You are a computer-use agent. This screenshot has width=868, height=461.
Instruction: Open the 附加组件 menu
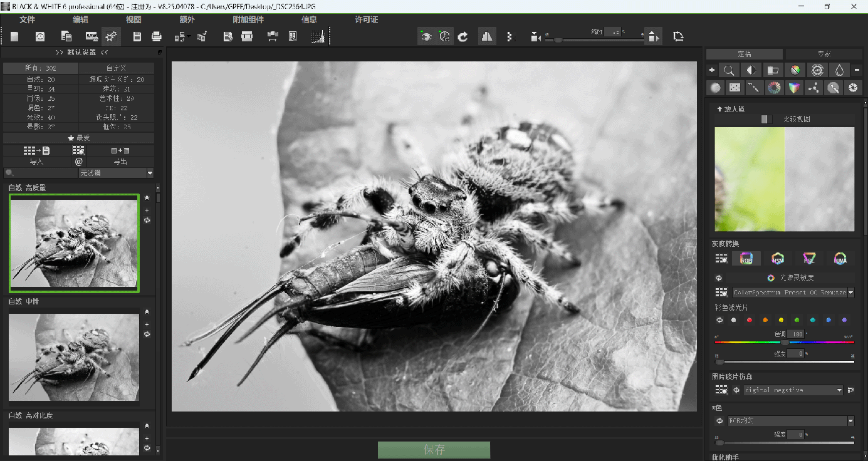[x=248, y=19]
